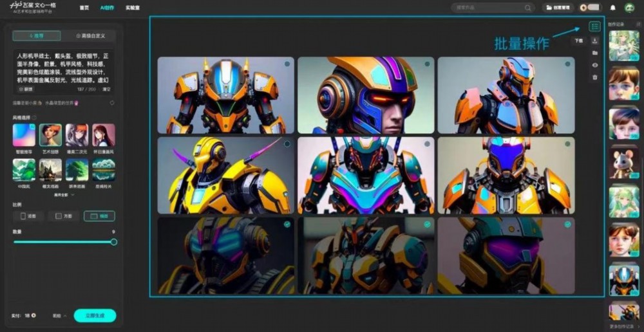Screen dimensions: 644x332
Task: Untick the checked purple-visor helmet bottom image
Action: tap(567, 224)
